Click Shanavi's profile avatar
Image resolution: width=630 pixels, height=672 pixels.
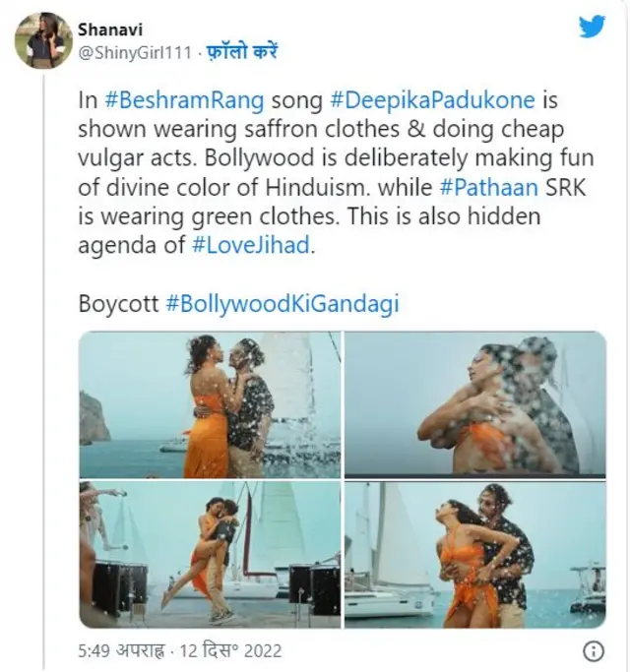click(x=42, y=40)
